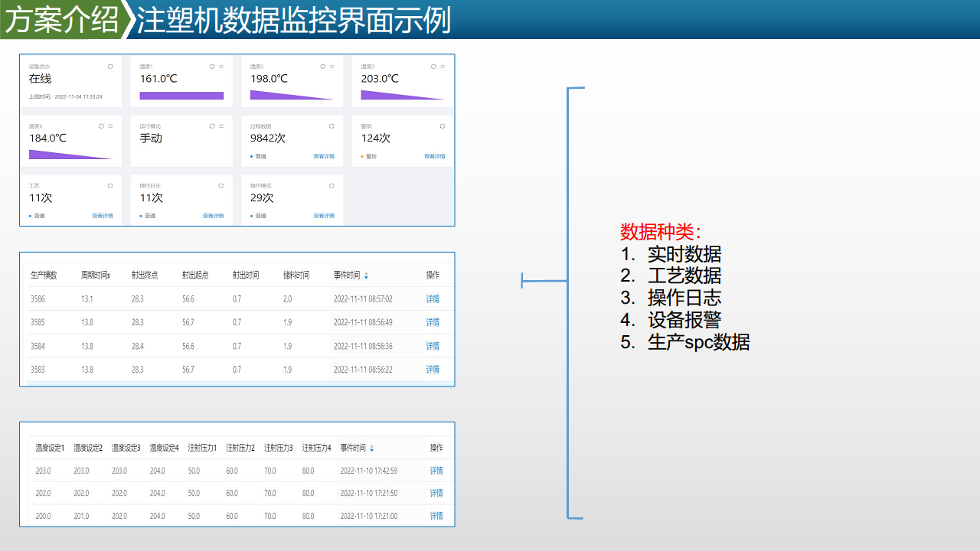Refresh the 温度3 card
Screen dimensions: 980x551
(x=433, y=67)
